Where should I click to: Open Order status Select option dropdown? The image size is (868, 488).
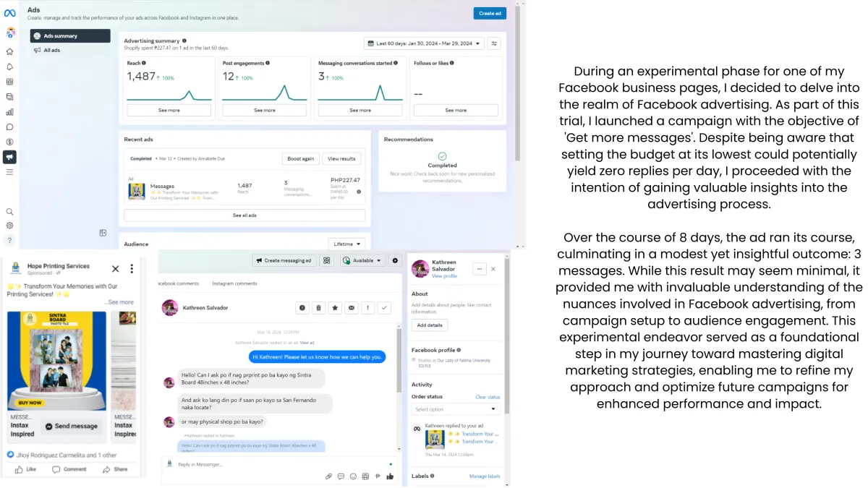pos(456,409)
